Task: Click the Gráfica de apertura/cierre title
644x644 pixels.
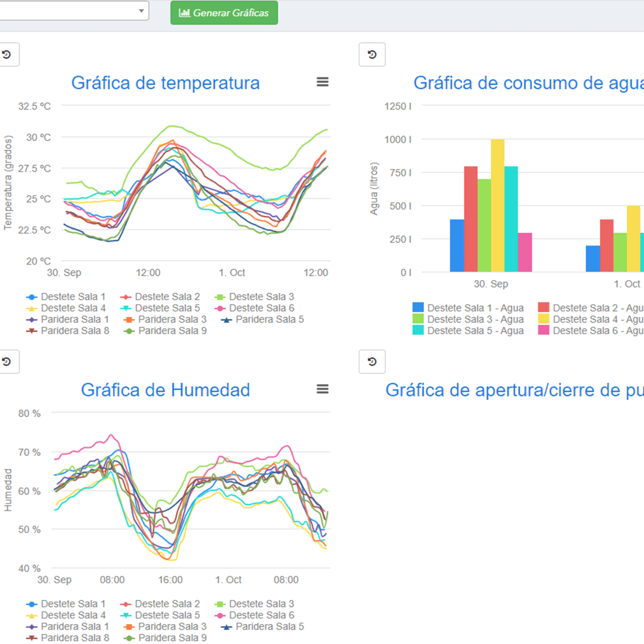Action: coord(514,390)
